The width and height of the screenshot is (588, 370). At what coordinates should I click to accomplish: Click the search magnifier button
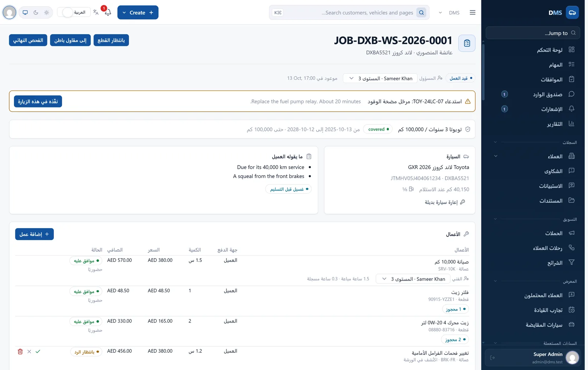pyautogui.click(x=422, y=13)
